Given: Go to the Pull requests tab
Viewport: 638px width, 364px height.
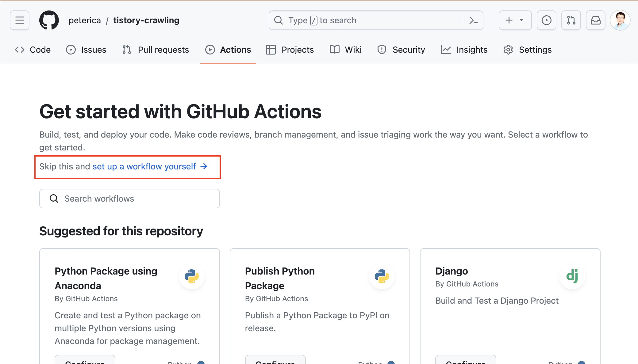Looking at the screenshot, I should pyautogui.click(x=156, y=50).
